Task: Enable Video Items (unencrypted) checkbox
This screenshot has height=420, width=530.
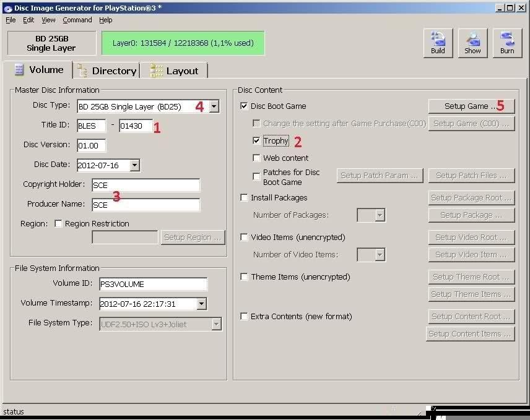Action: pos(244,237)
